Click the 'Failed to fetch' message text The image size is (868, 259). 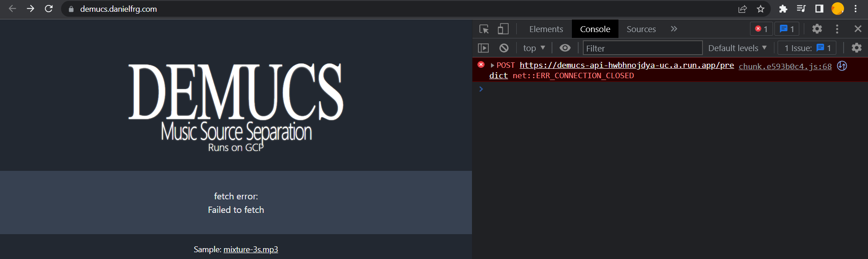[x=236, y=210]
